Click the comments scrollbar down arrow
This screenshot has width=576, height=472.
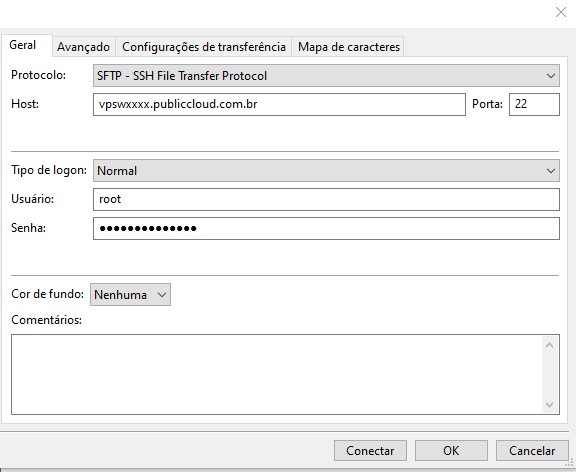[x=550, y=404]
